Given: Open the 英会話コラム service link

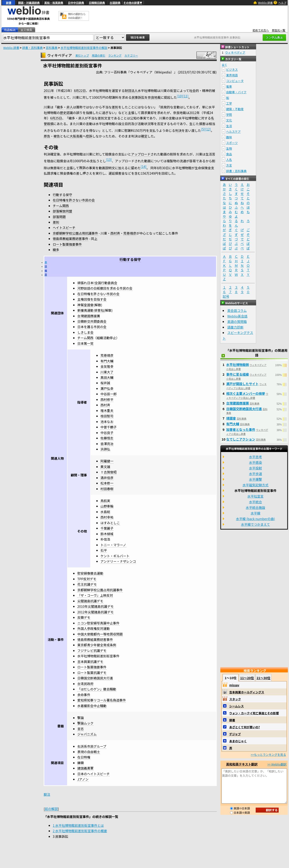Looking at the screenshot, I should pyautogui.click(x=237, y=311).
